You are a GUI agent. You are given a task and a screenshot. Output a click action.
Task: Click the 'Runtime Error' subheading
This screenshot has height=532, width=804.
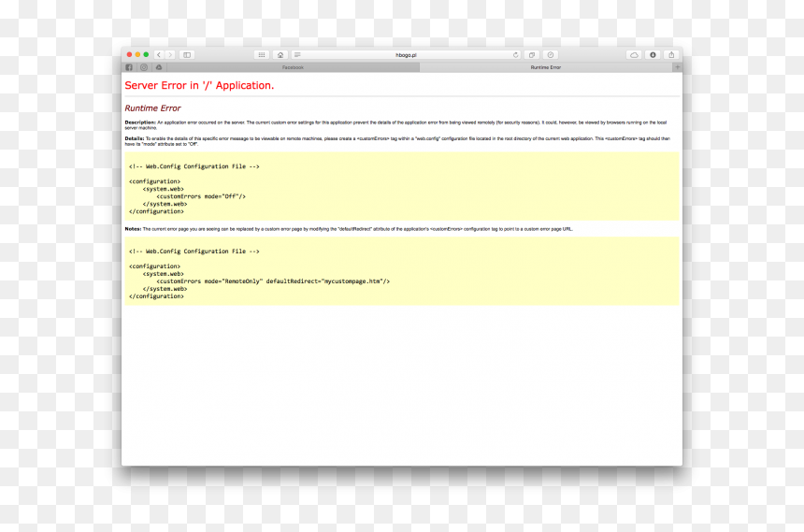(x=152, y=108)
